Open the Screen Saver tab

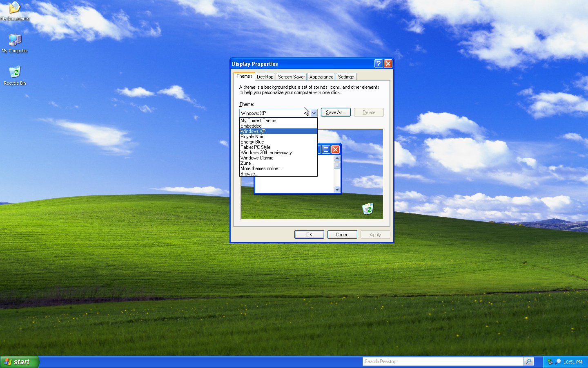click(291, 77)
